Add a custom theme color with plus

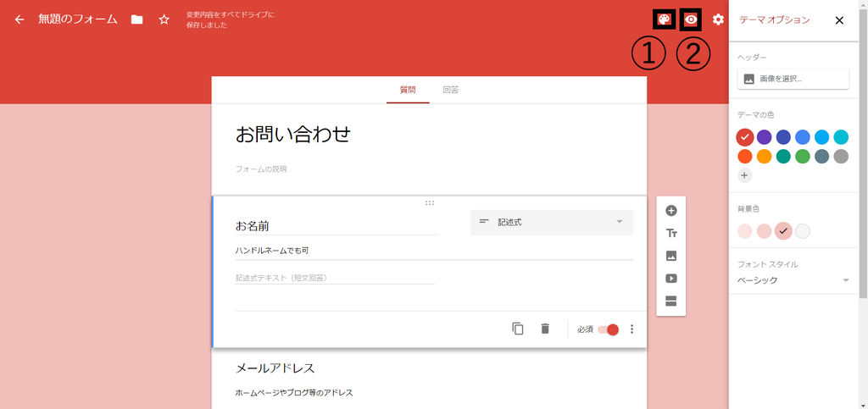pos(745,176)
